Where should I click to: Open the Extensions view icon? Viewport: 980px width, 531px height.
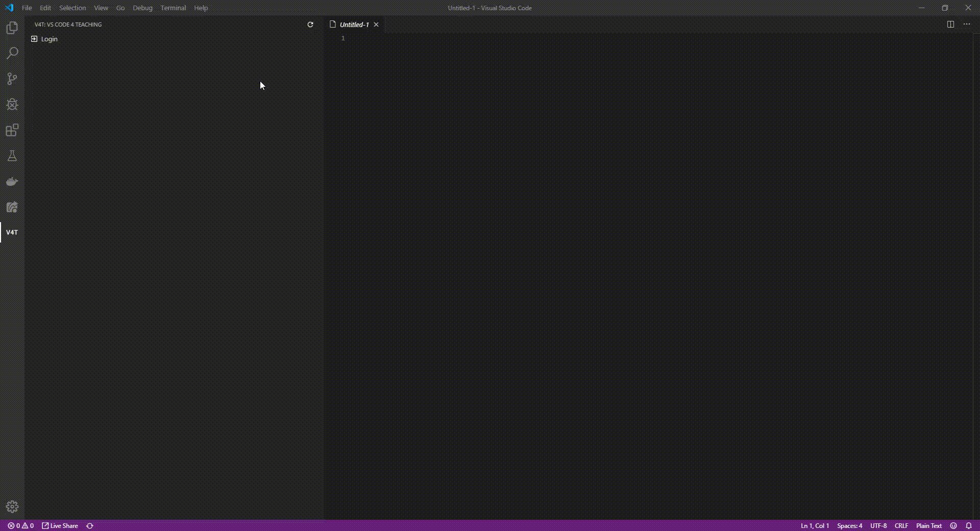[x=12, y=130]
